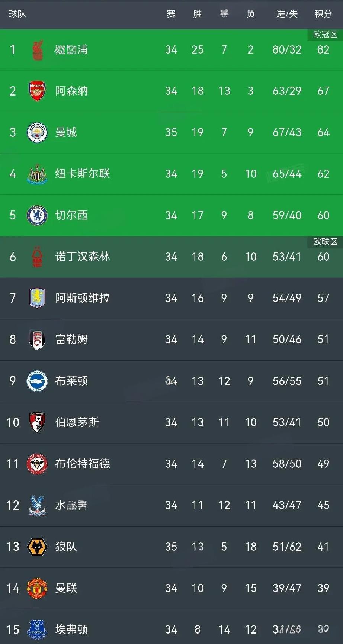Screen dimensions: 343x644
Task: Select the 进/失 column header
Action: click(287, 14)
